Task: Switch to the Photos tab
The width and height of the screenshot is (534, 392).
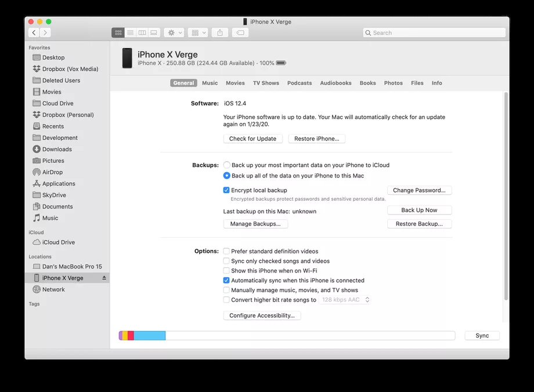Action: pyautogui.click(x=394, y=83)
